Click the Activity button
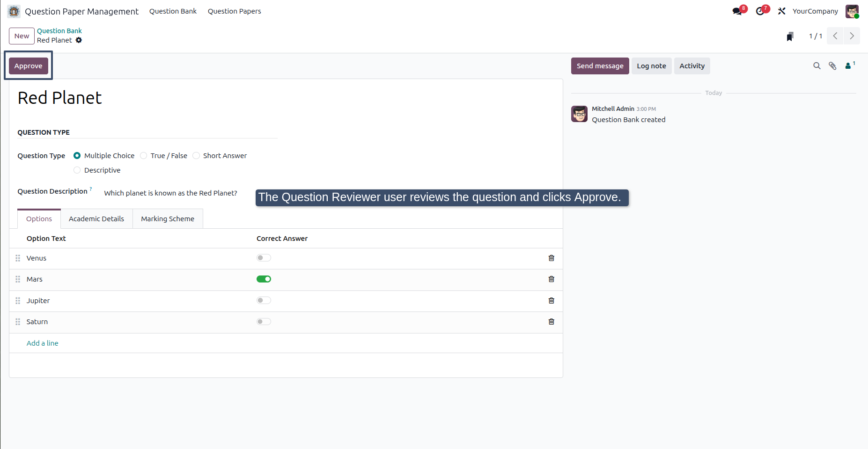Image resolution: width=868 pixels, height=449 pixels. click(x=692, y=66)
